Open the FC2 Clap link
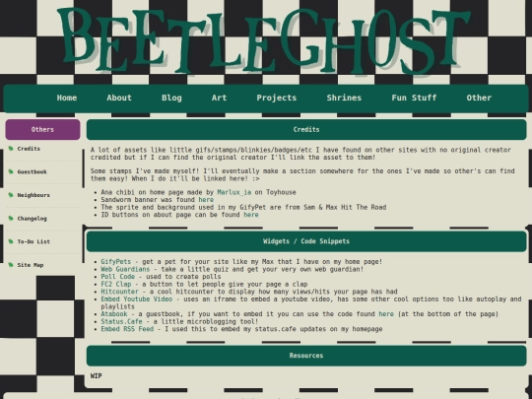This screenshot has width=532, height=399. click(116, 284)
